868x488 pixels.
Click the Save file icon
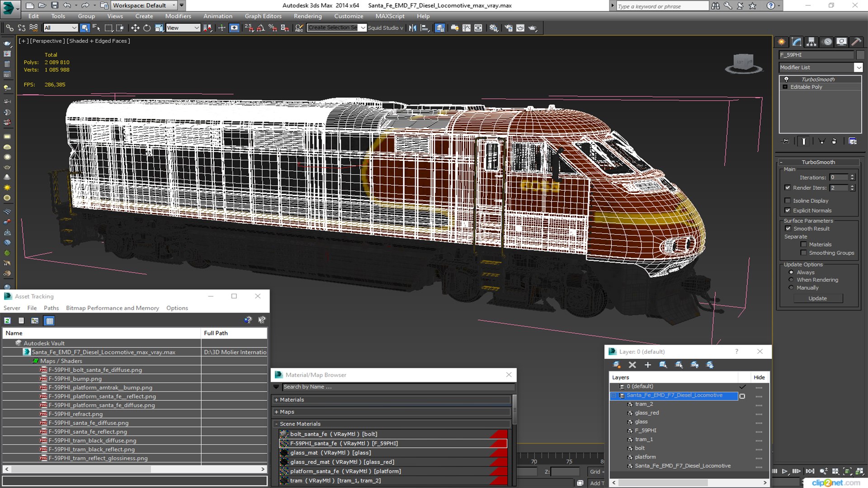pyautogui.click(x=54, y=5)
